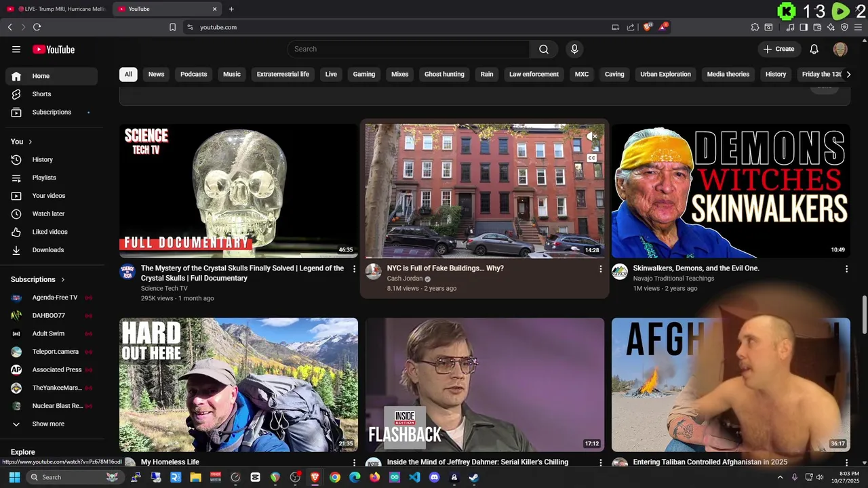Open the browser extensions puzzle icon

(755, 27)
